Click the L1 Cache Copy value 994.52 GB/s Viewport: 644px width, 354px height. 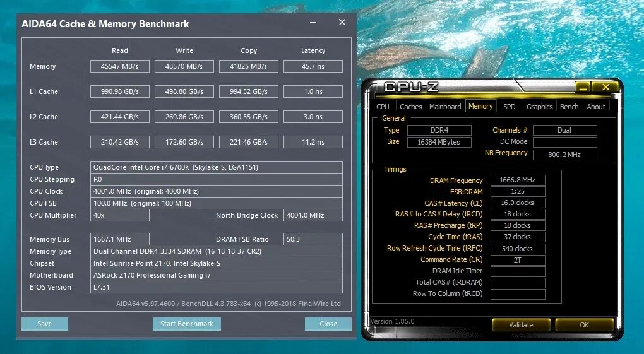[249, 91]
